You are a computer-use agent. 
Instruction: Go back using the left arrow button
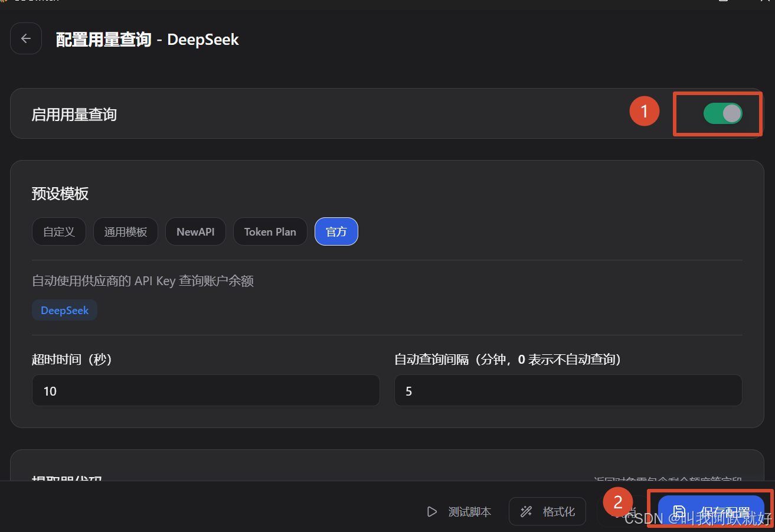tap(26, 38)
